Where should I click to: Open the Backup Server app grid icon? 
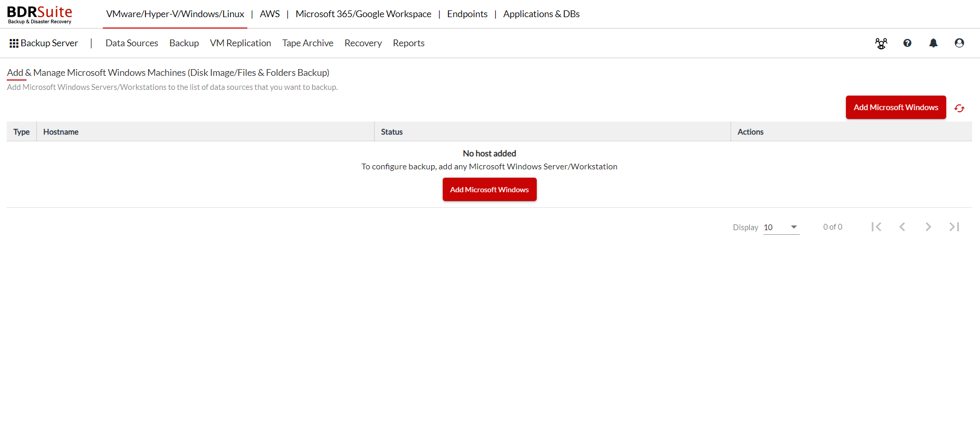pos(14,43)
